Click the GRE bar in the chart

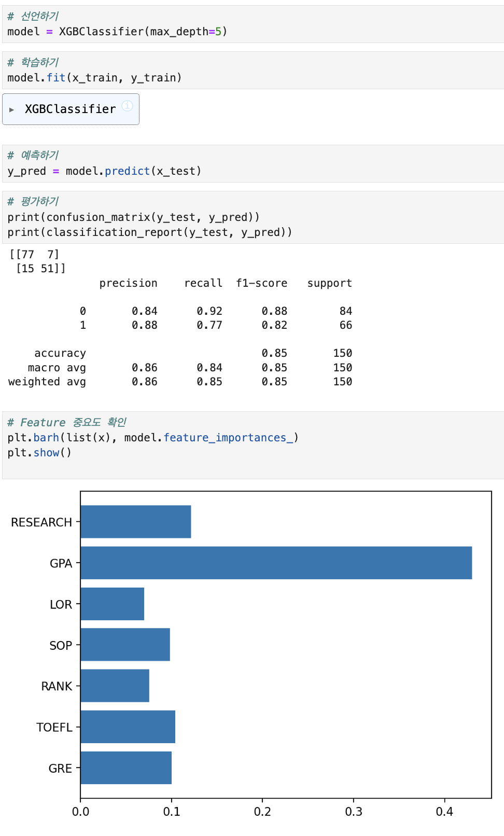click(126, 768)
